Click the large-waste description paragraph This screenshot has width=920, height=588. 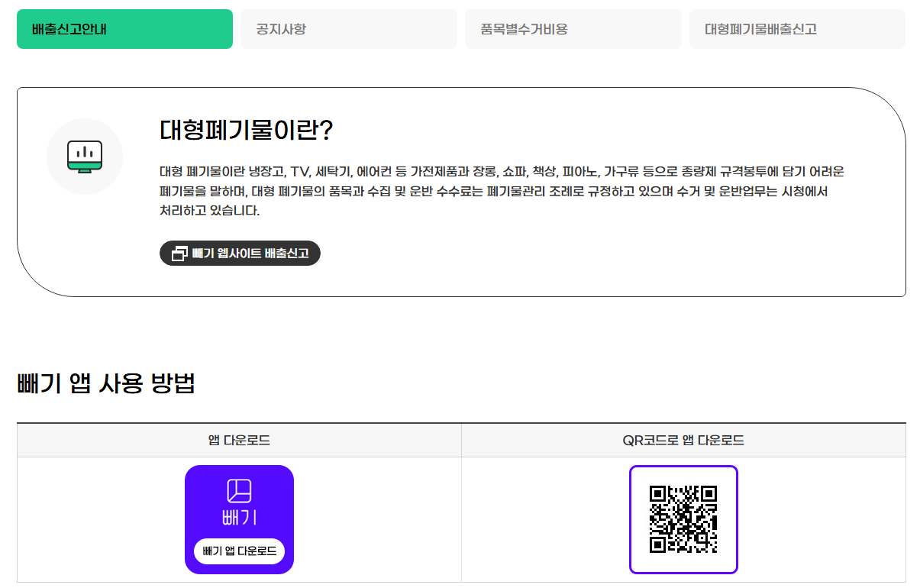coord(502,191)
